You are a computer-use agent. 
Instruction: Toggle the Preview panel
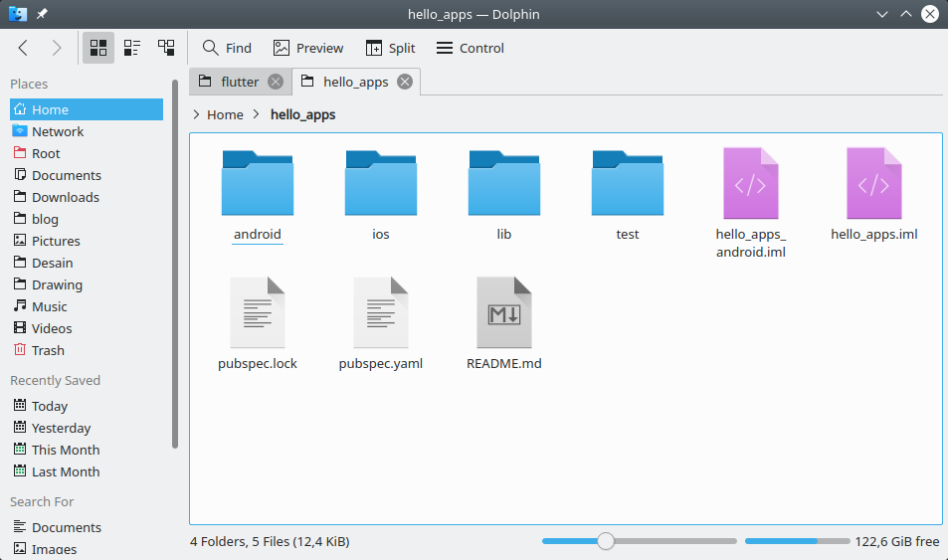click(308, 48)
